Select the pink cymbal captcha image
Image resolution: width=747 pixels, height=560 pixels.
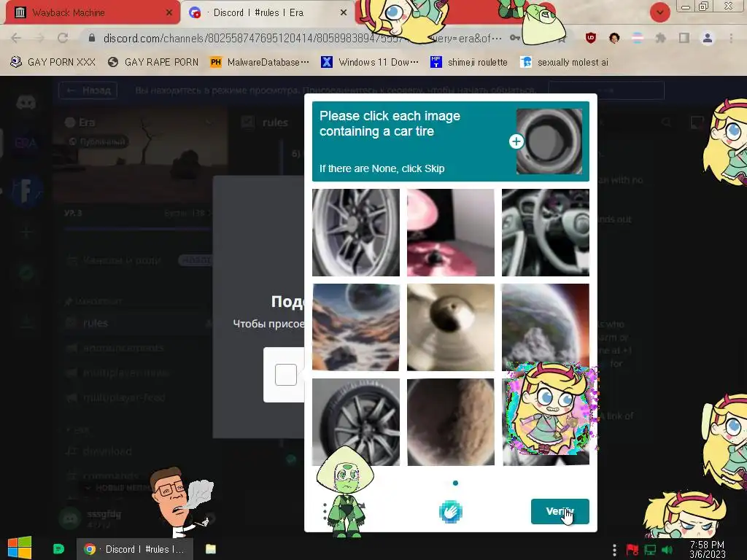click(x=451, y=233)
